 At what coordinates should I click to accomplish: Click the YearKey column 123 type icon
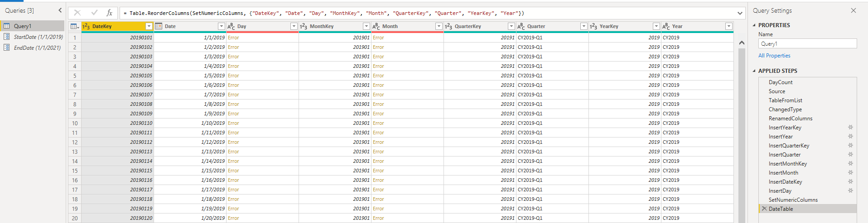click(x=593, y=26)
